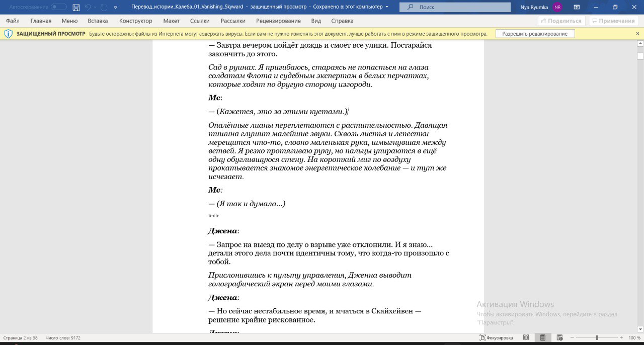Click the *** separator line in the document

click(213, 217)
